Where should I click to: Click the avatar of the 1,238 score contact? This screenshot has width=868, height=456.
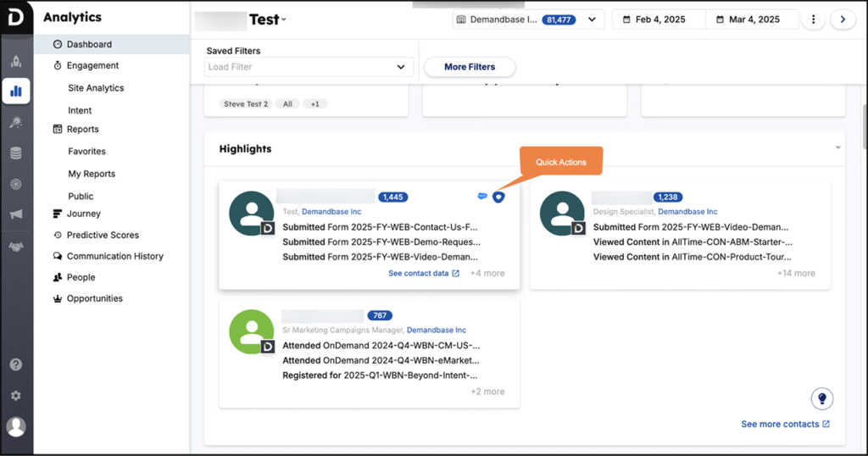tap(563, 214)
